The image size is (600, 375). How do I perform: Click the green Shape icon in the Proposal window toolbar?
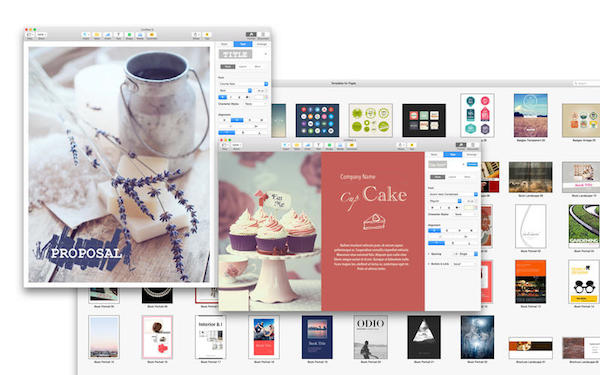click(129, 35)
